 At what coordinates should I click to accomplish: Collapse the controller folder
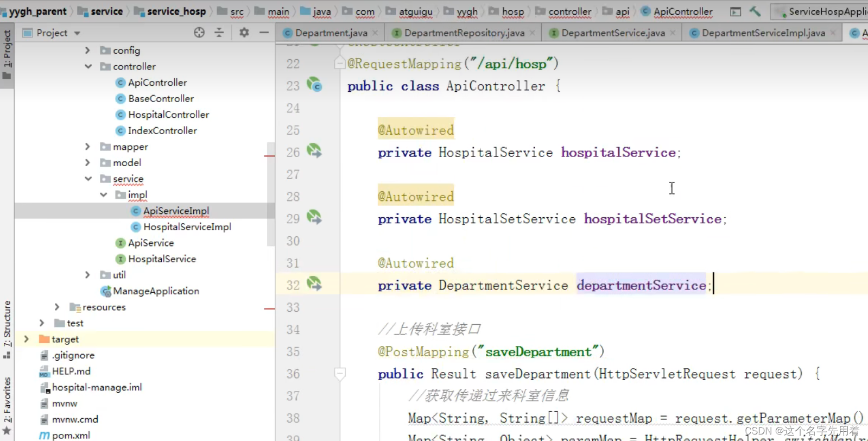point(88,66)
